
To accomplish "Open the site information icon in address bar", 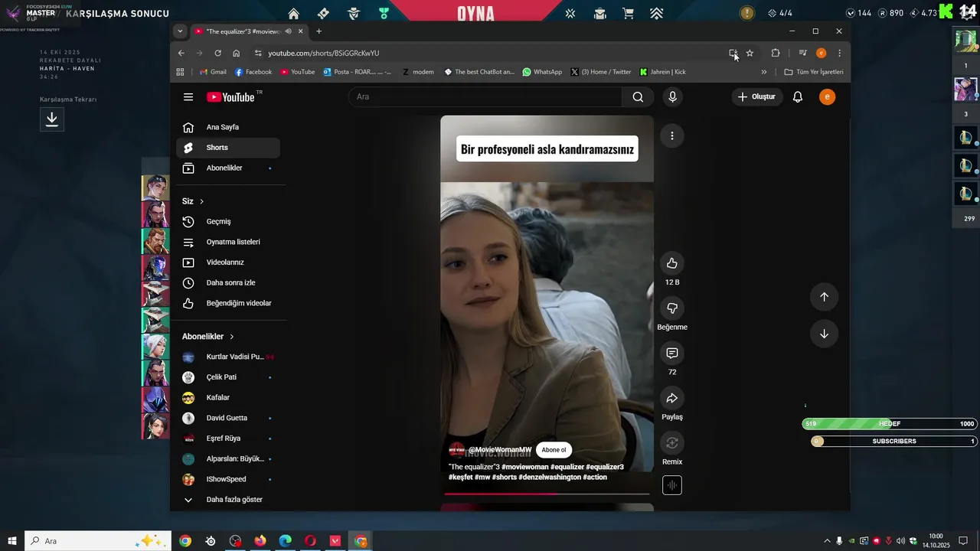I will pos(258,53).
